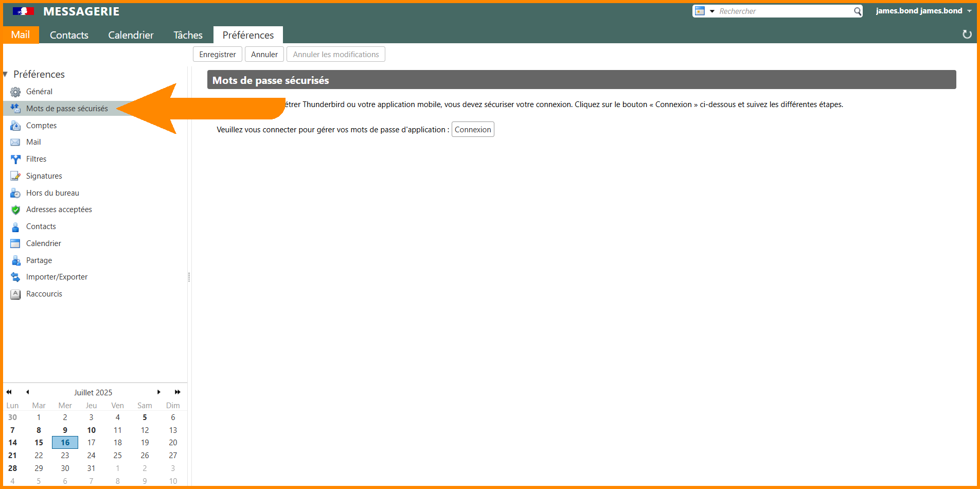
Task: Open Hors du bureau icon
Action: (x=15, y=194)
